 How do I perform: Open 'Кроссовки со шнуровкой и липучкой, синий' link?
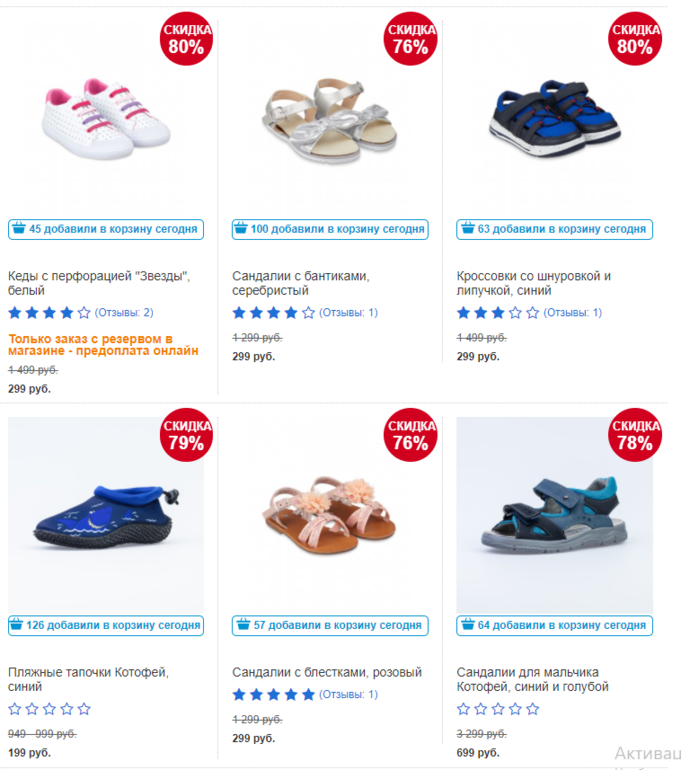[534, 283]
